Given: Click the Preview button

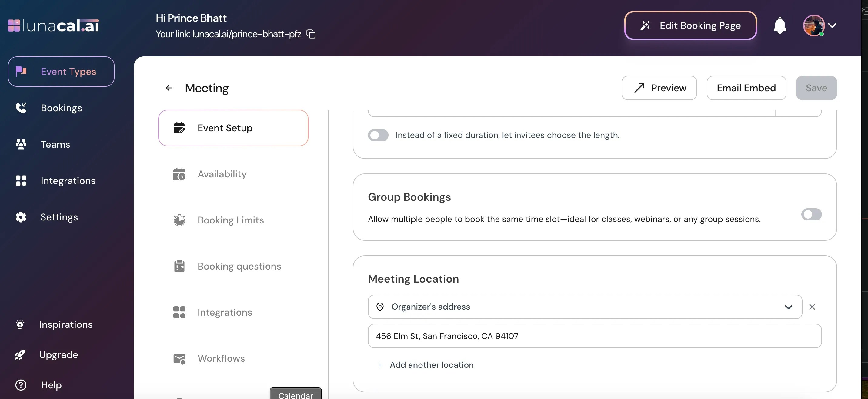Looking at the screenshot, I should point(659,88).
